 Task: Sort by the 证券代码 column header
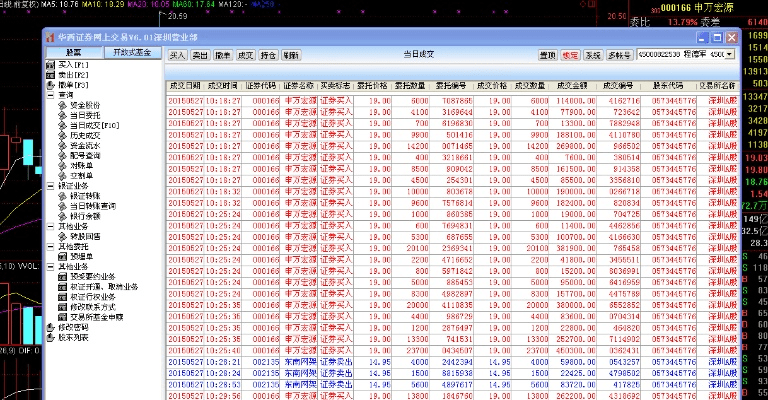[261, 86]
